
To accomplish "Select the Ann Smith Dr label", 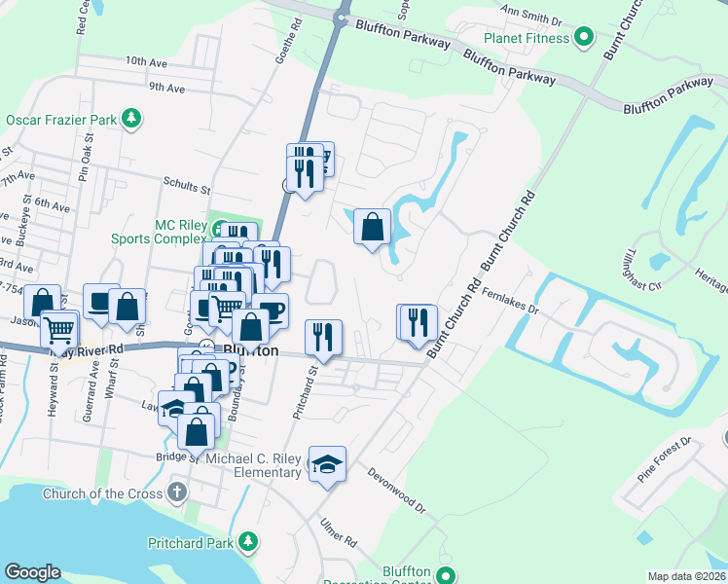I will [x=531, y=15].
